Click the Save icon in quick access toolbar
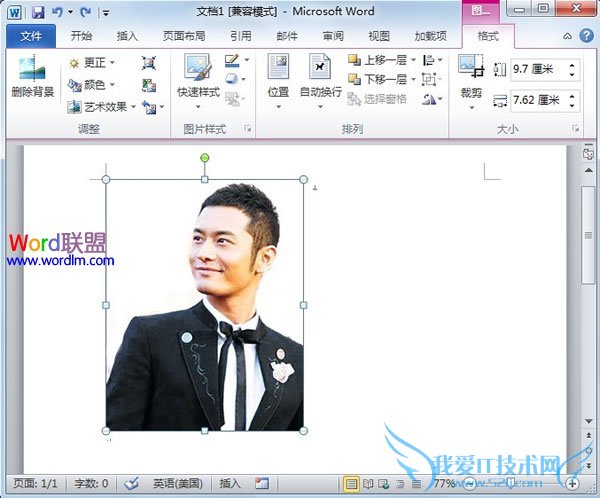The width and height of the screenshot is (600, 498). [x=37, y=12]
